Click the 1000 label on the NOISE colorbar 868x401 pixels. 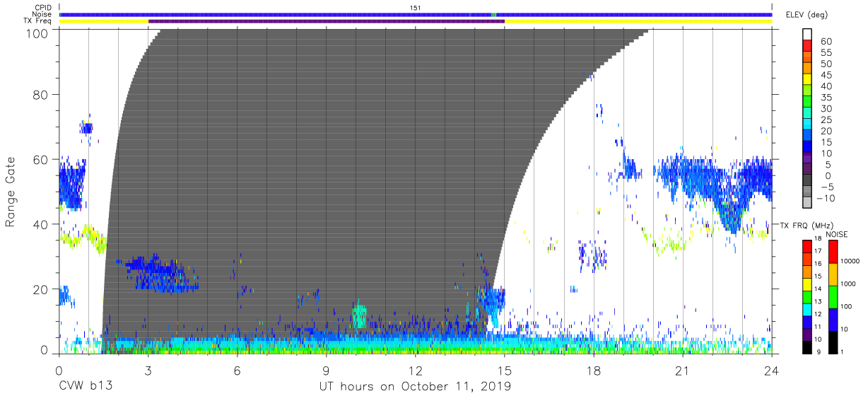click(x=849, y=284)
